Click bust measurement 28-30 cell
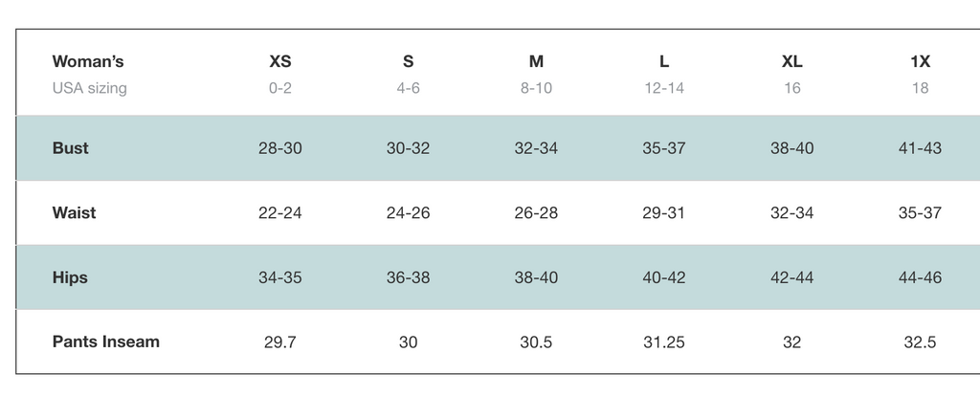This screenshot has width=980, height=419. pos(280,148)
